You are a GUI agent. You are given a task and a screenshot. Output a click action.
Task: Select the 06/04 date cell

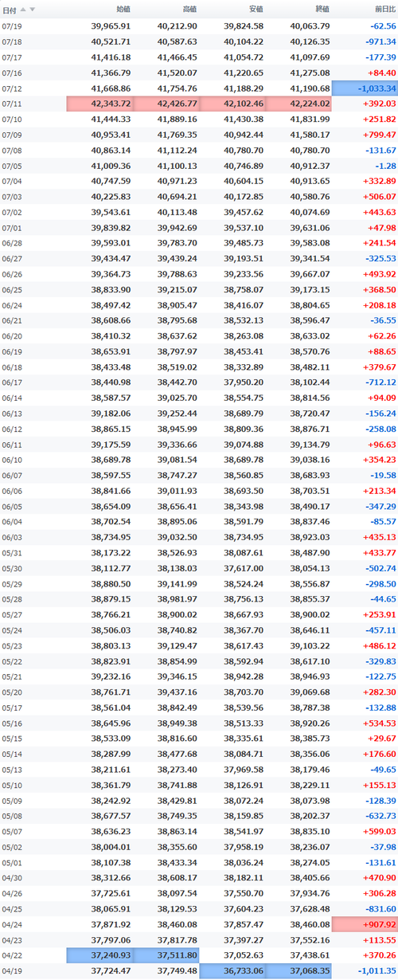click(12, 522)
